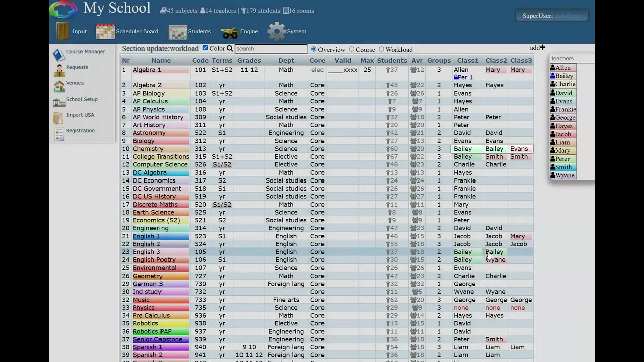The image size is (644, 362).
Task: Select the Course radio button
Action: [352, 49]
